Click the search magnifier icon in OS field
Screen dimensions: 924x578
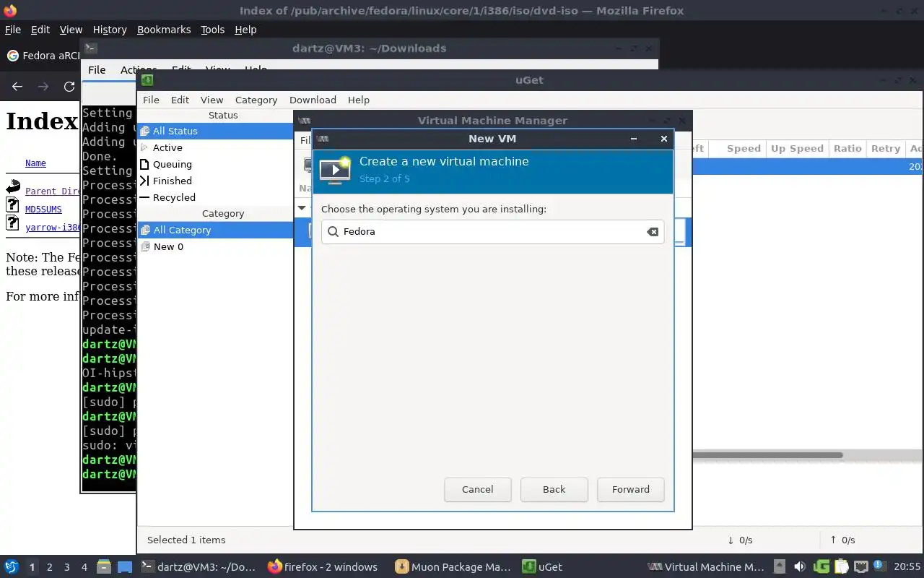coord(333,232)
